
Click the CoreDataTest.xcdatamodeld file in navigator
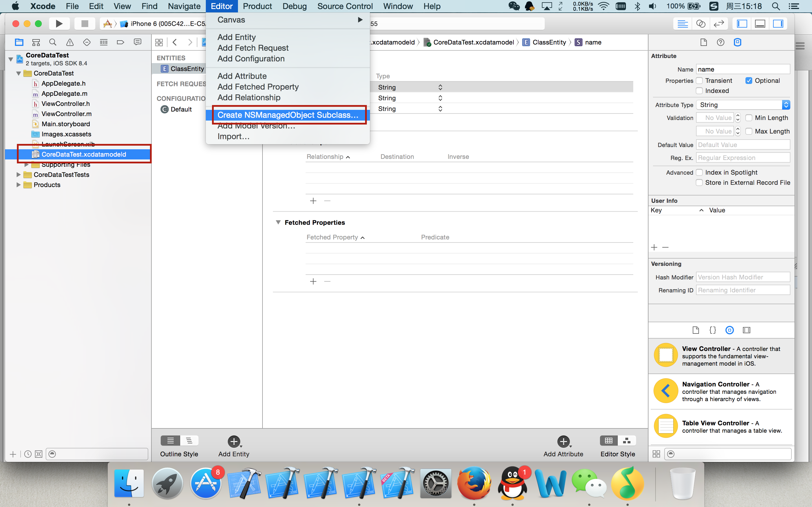84,154
